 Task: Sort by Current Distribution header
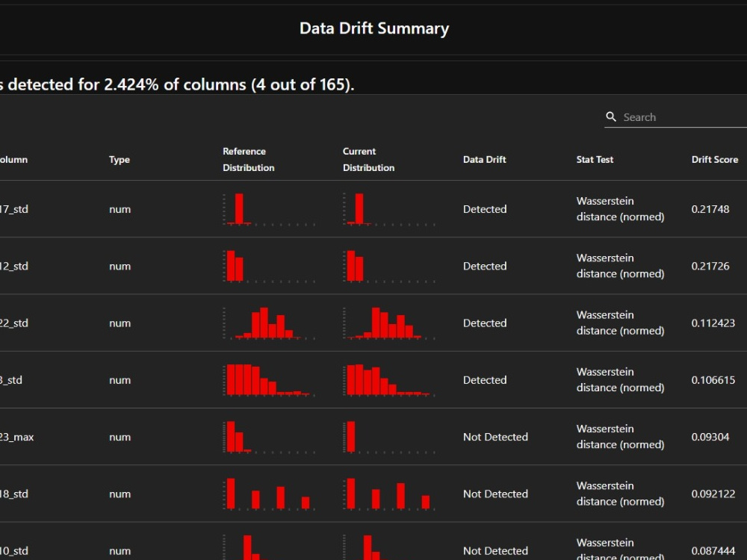pos(368,160)
